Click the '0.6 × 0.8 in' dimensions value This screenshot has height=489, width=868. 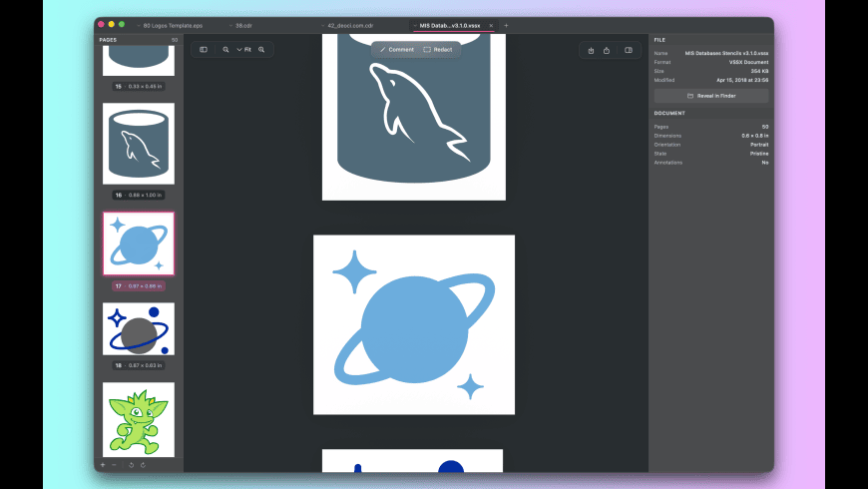pos(755,136)
